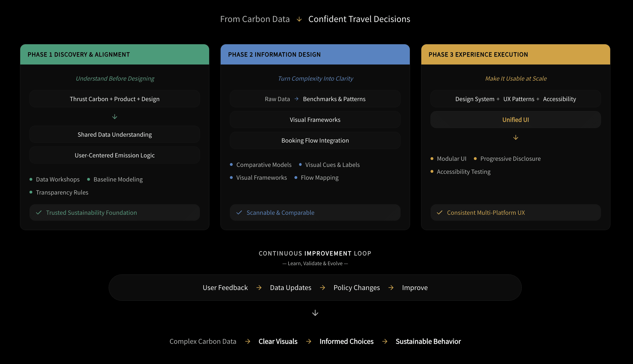The height and width of the screenshot is (364, 633).
Task: Click the Booking Flow Integration box
Action: pyautogui.click(x=315, y=141)
